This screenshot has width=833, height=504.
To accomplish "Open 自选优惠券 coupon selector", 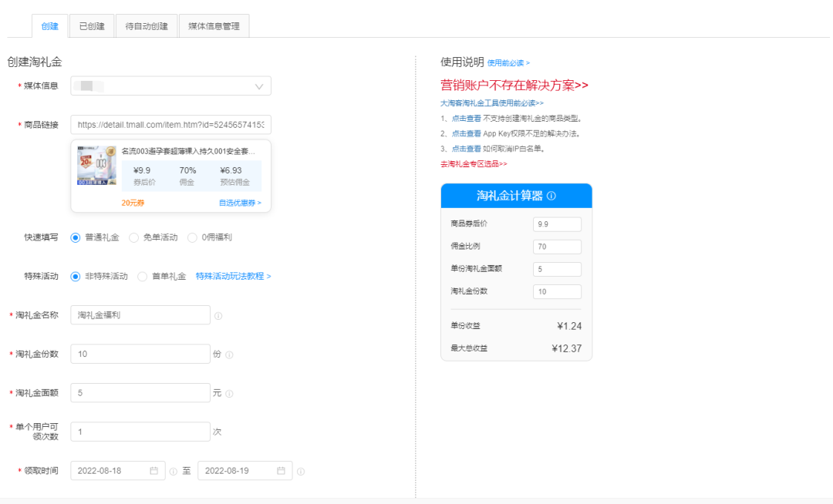I will 240,203.
